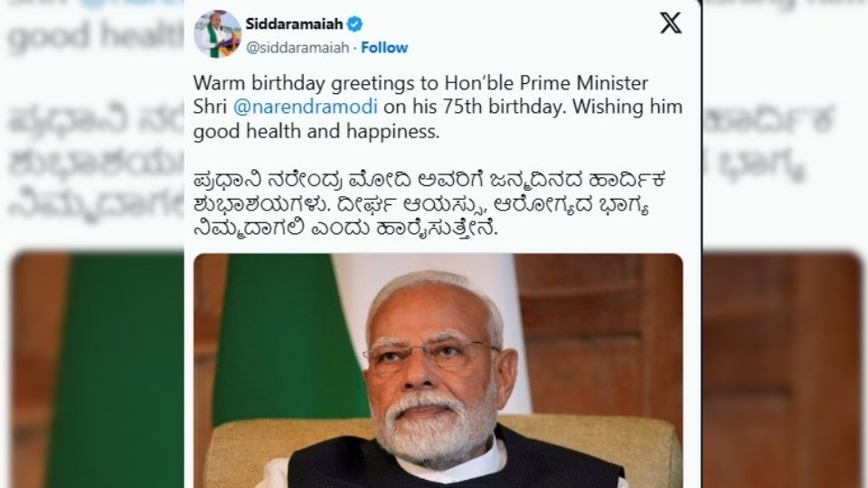Click the blurred background image on the right
The height and width of the screenshot is (488, 868).
[x=782, y=370]
